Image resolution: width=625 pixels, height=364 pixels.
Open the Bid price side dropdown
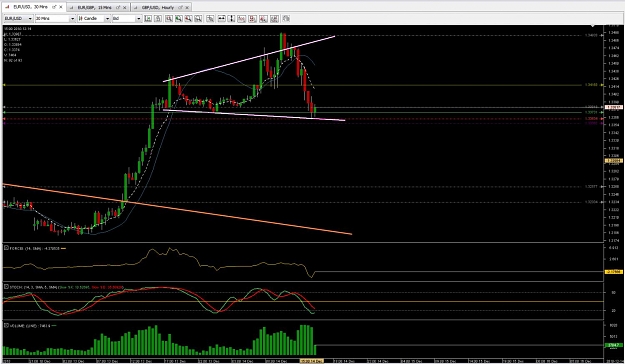(x=127, y=18)
